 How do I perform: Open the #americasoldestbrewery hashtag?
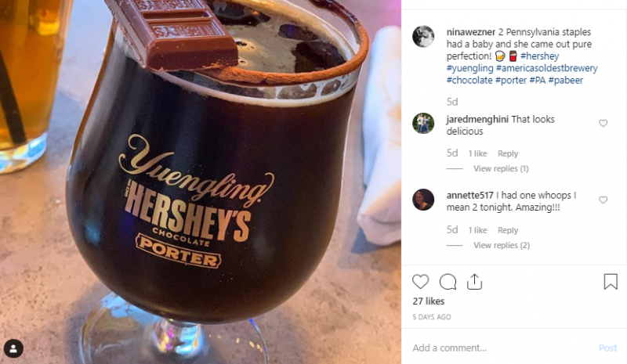coord(546,68)
